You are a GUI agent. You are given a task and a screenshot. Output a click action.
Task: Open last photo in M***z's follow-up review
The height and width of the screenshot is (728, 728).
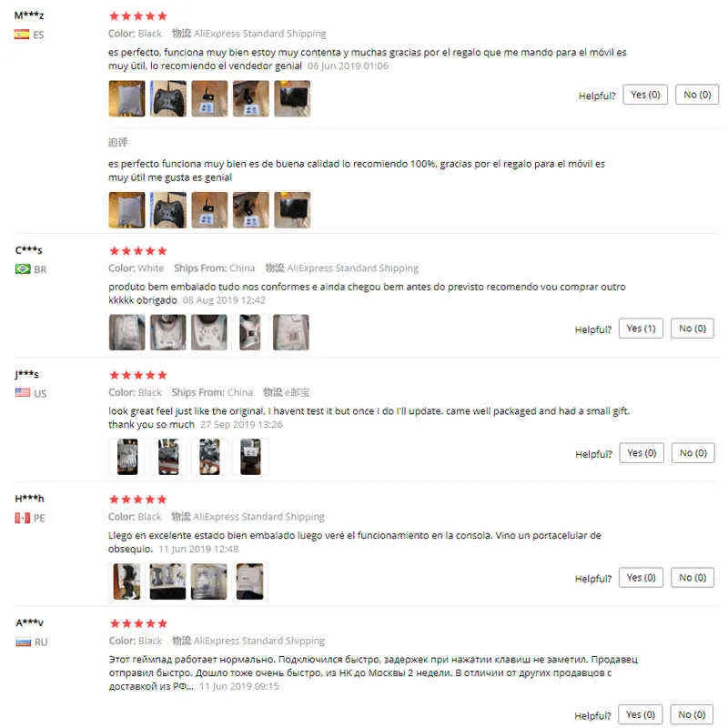[292, 210]
